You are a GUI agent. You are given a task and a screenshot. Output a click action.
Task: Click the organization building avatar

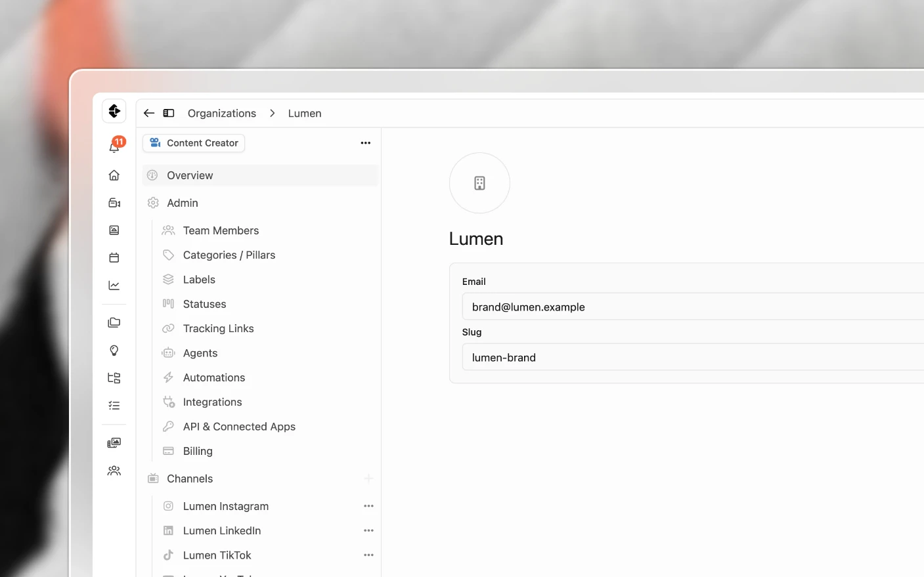coord(479,183)
